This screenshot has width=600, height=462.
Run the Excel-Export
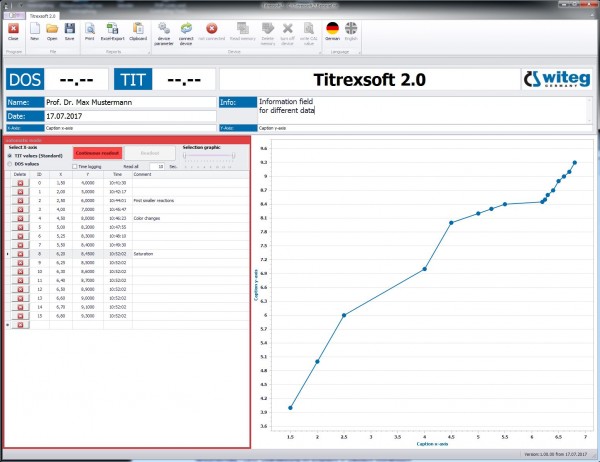tap(112, 29)
